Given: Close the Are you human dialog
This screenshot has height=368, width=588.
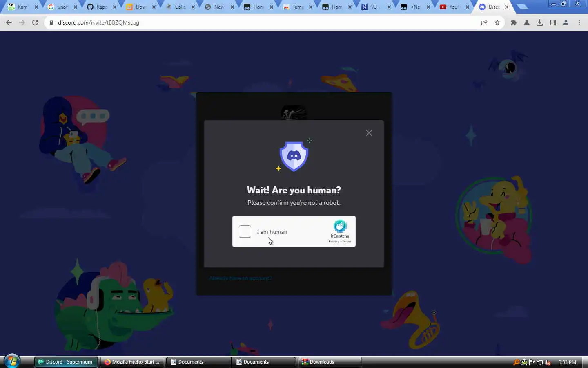Looking at the screenshot, I should (369, 133).
